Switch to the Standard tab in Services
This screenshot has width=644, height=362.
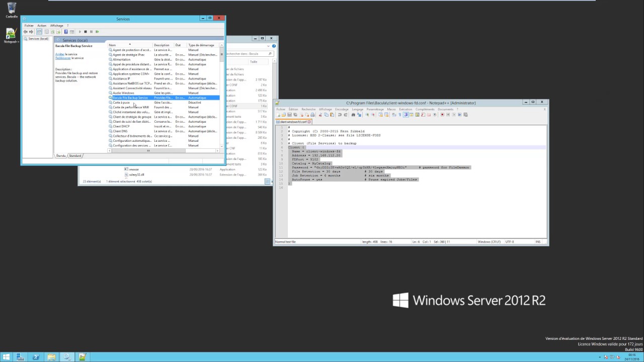pos(75,156)
